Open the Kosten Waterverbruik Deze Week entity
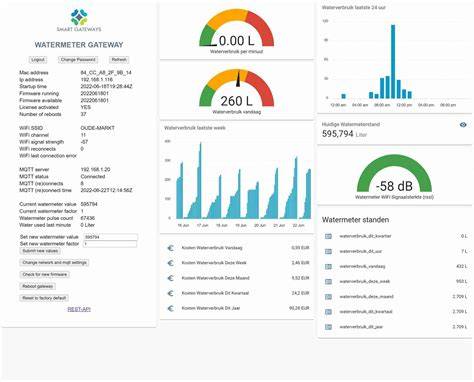The height and width of the screenshot is (382, 474). pos(238,263)
